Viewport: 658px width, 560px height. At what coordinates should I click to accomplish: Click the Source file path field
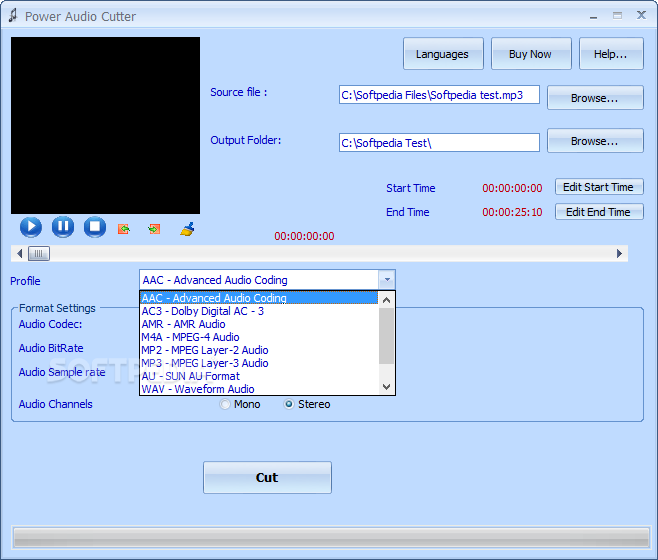(x=439, y=95)
